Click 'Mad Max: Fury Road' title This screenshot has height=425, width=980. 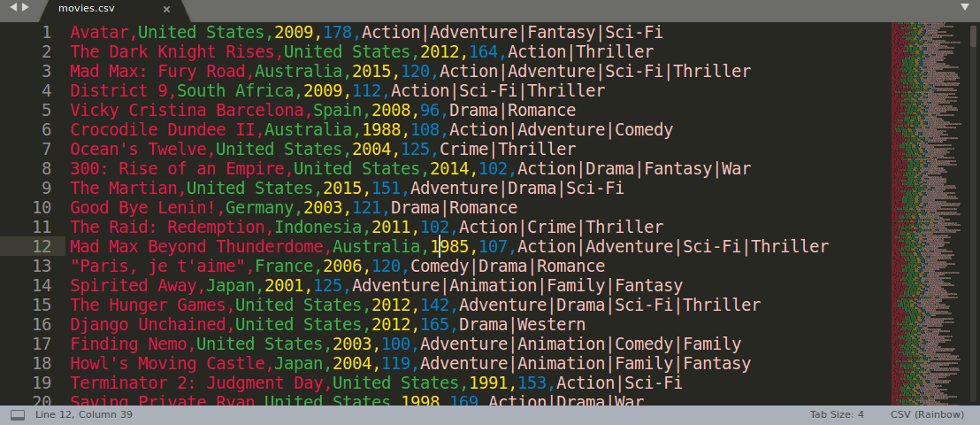tap(157, 72)
